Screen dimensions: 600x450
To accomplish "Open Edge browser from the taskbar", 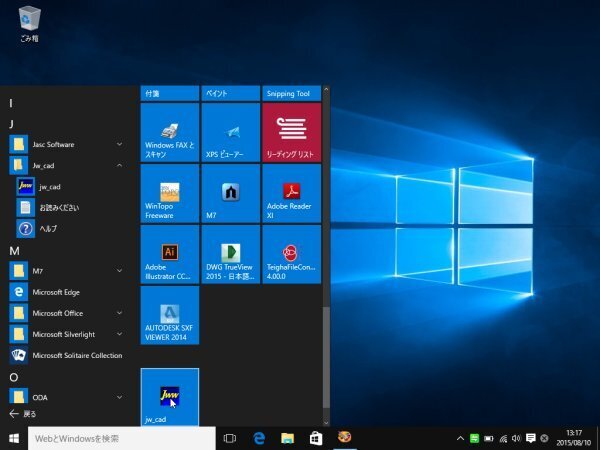I will pyautogui.click(x=259, y=439).
